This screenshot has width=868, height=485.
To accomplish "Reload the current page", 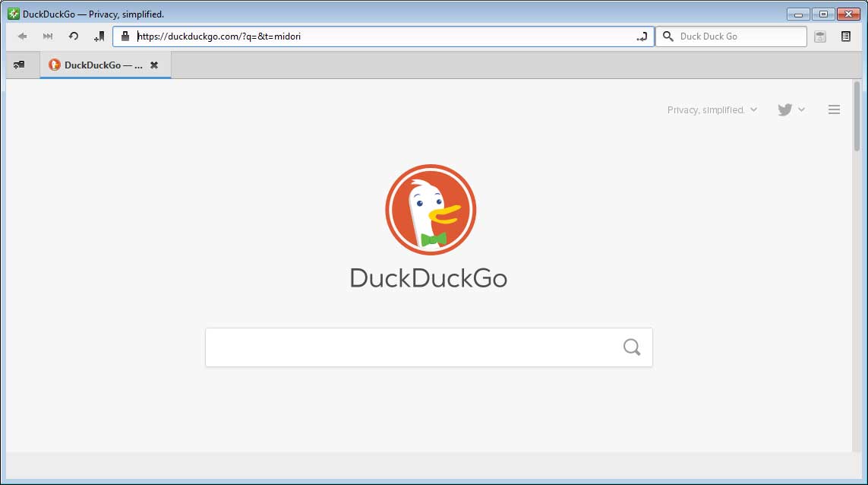I will tap(73, 36).
